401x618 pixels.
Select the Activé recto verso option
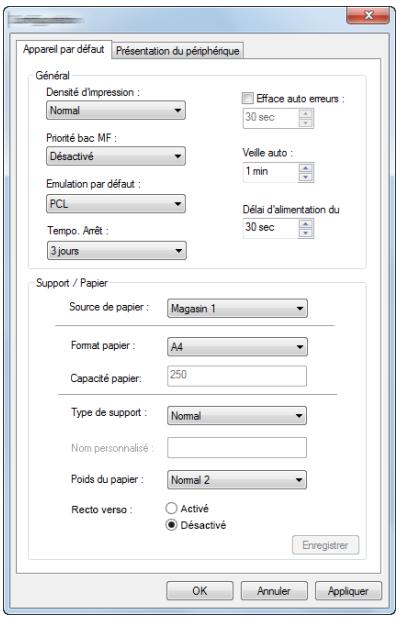tap(171, 508)
